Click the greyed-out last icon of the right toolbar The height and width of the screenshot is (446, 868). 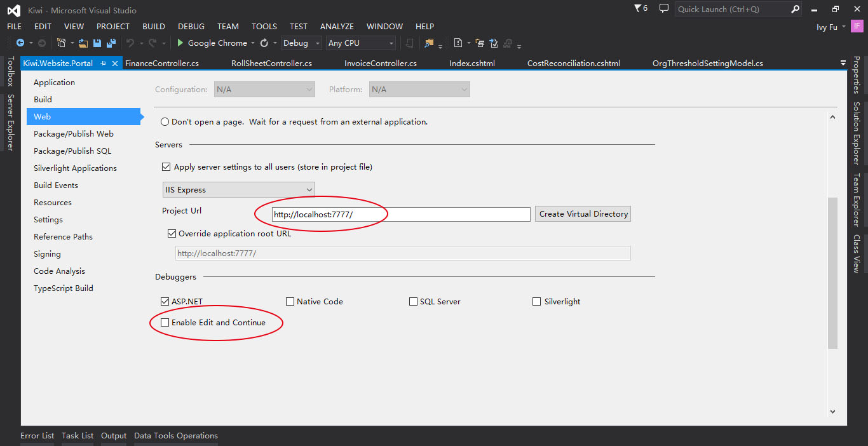(x=508, y=43)
